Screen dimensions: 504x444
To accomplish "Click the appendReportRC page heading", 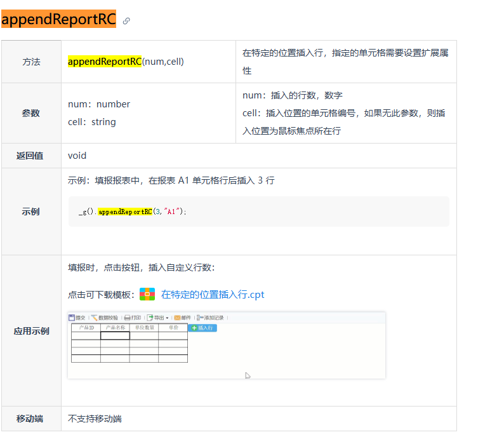I will 58,18.
